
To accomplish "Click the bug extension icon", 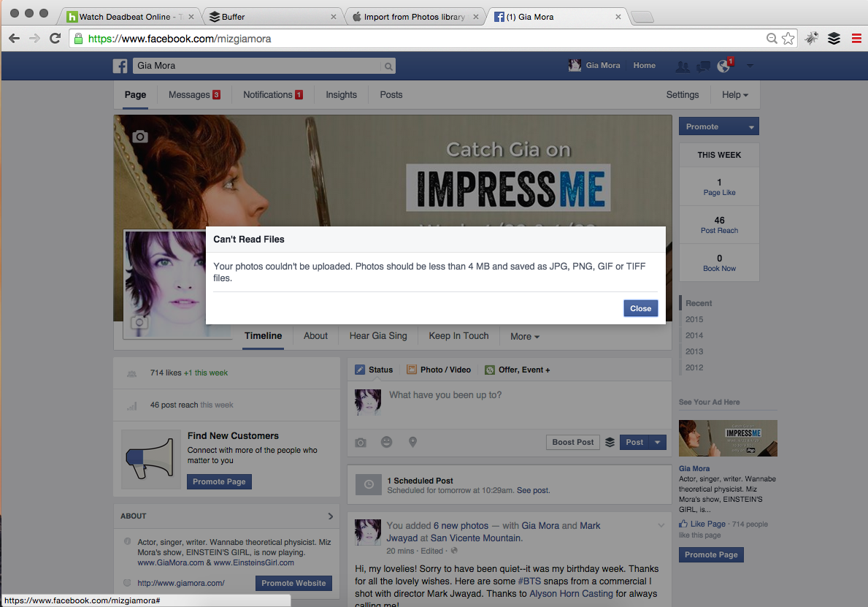I will [x=812, y=38].
